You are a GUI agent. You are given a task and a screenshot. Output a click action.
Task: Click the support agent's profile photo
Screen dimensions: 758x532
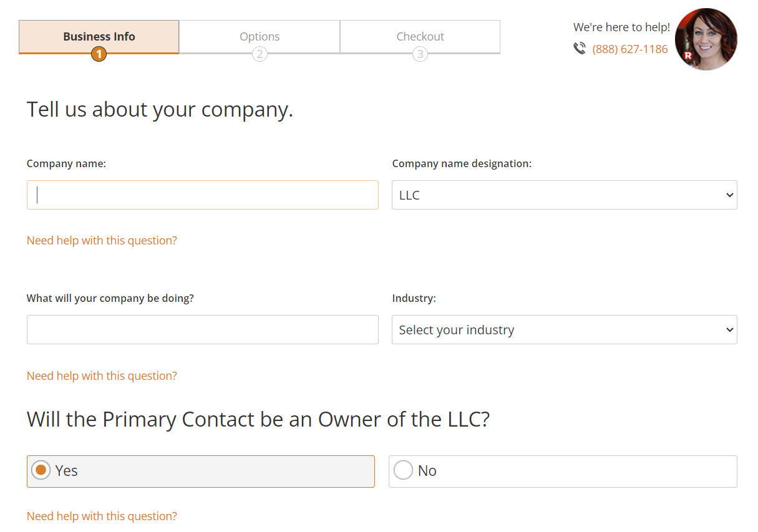tap(706, 39)
